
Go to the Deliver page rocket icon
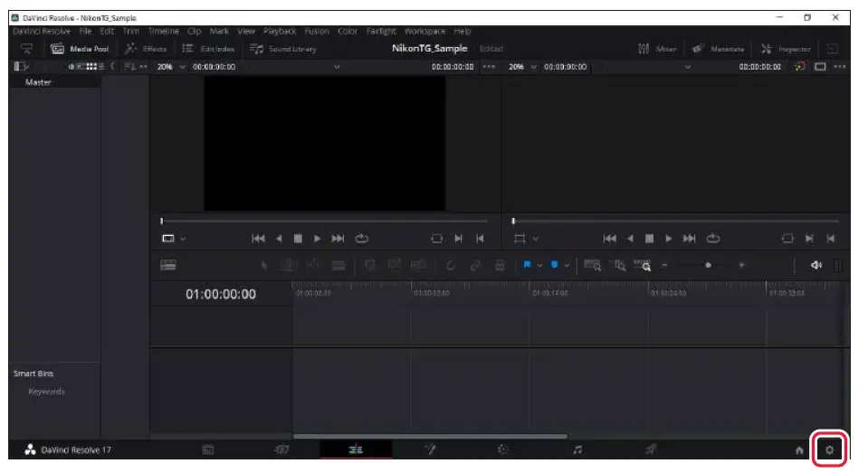tap(650, 449)
